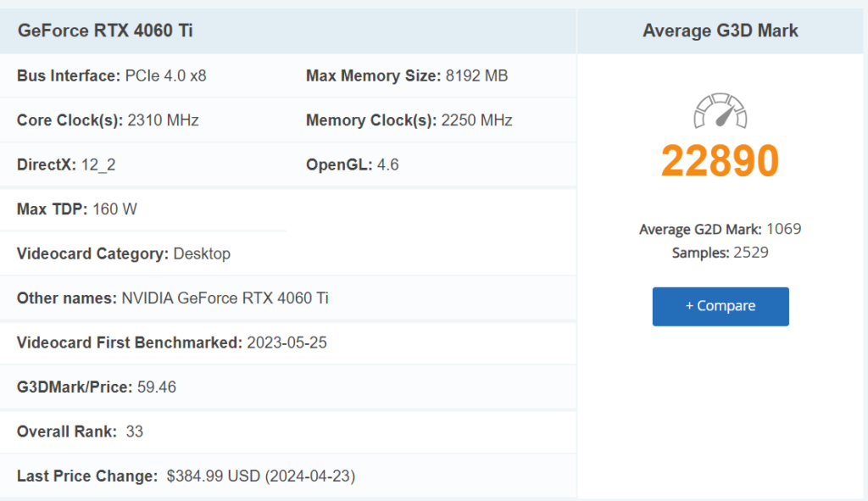Click the Core Clock 2310 MHz value
Viewport: 868px width, 501px height.
click(163, 120)
